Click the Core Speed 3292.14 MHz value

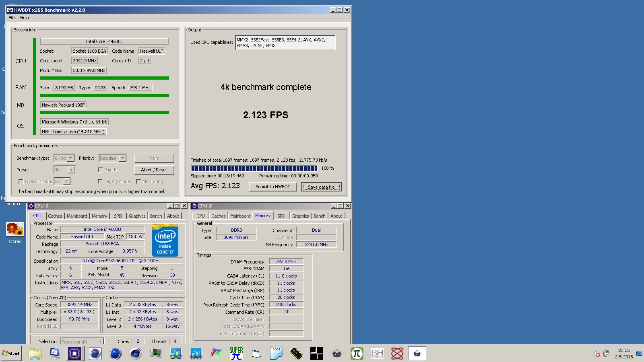(79, 304)
